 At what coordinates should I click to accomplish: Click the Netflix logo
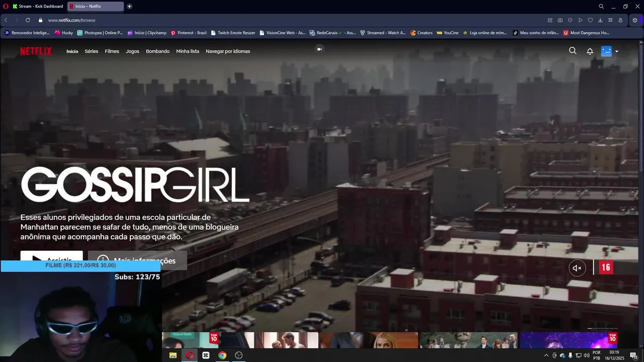pyautogui.click(x=36, y=51)
